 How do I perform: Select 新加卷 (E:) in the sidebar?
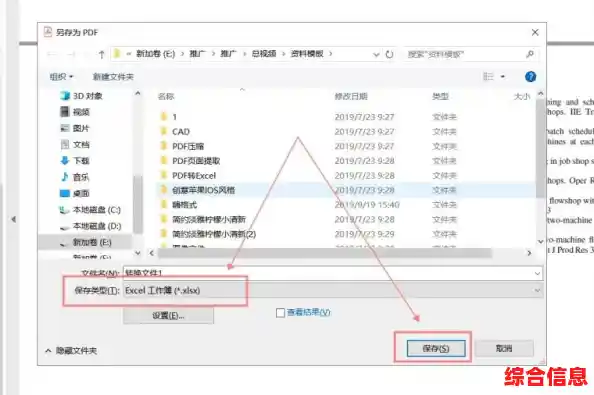tap(92, 242)
